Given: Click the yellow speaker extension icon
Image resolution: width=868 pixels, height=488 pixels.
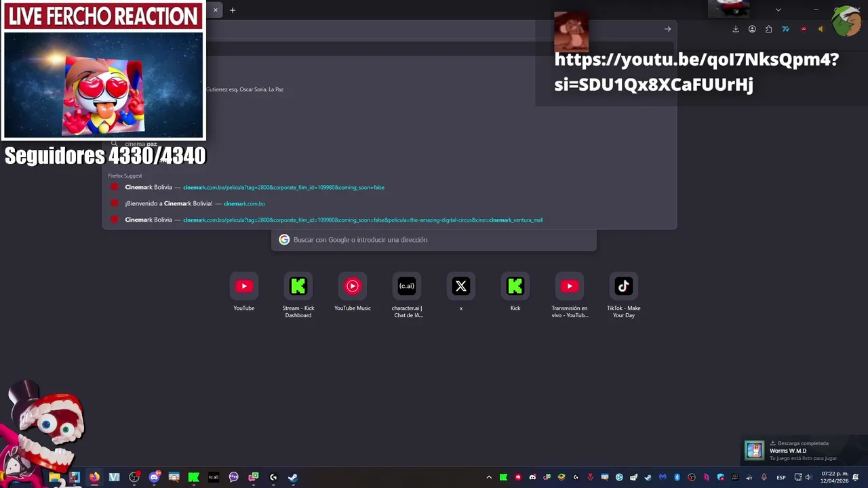Looking at the screenshot, I should click(x=821, y=29).
